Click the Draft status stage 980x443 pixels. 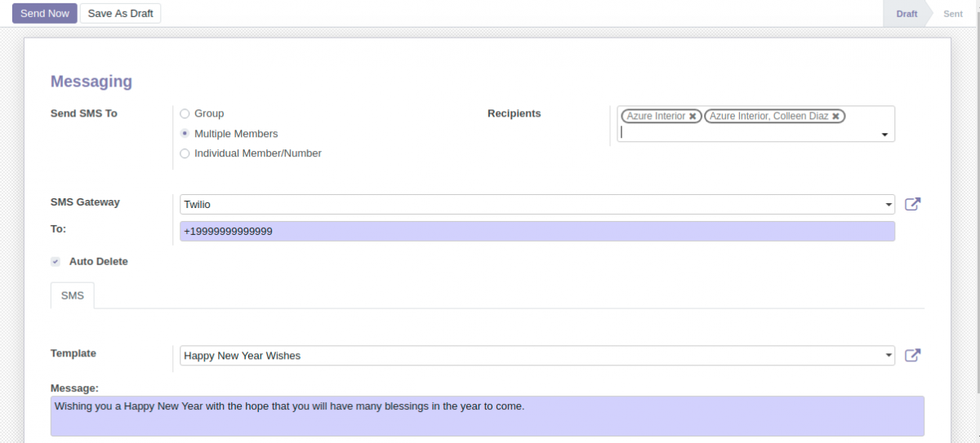(906, 14)
